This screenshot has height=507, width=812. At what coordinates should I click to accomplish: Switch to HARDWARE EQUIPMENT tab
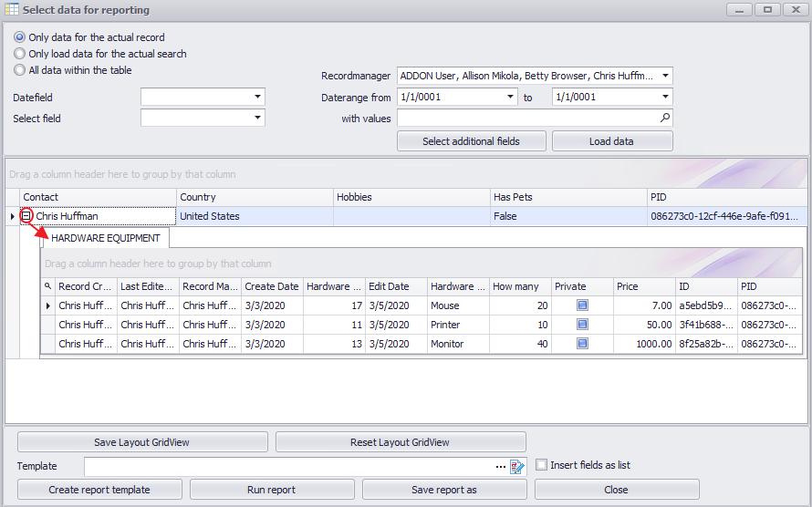coord(106,238)
